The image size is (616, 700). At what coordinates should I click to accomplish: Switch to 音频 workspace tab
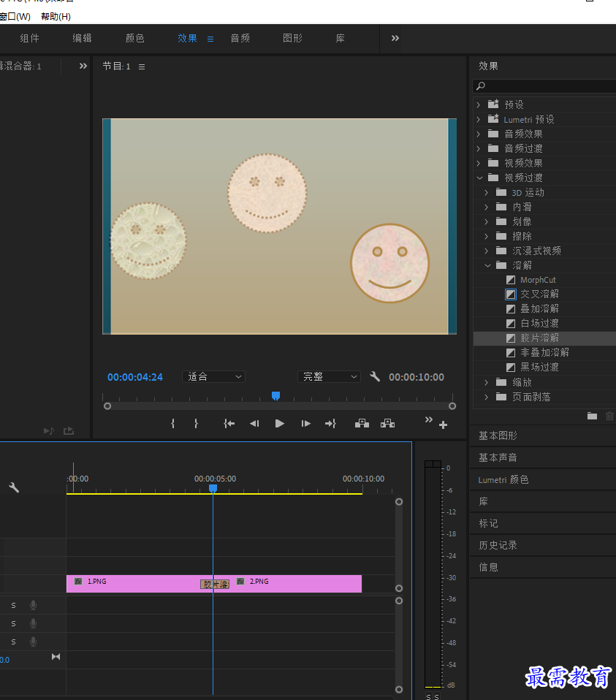click(x=240, y=39)
